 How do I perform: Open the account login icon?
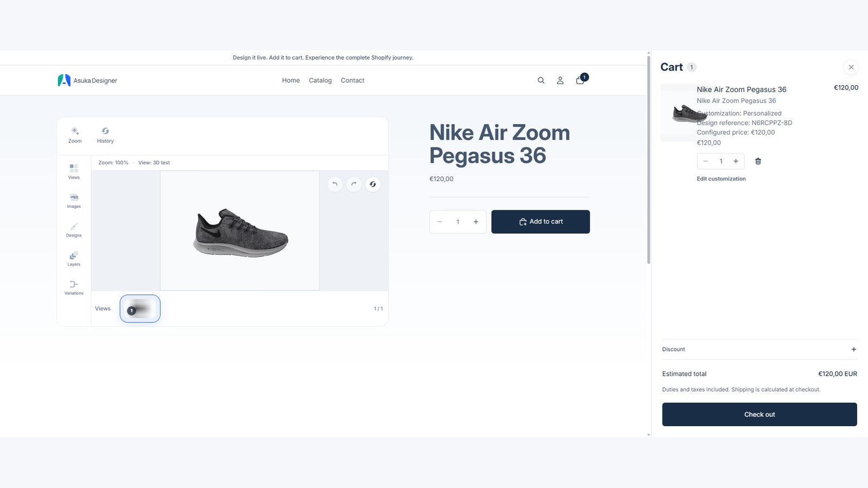(560, 80)
